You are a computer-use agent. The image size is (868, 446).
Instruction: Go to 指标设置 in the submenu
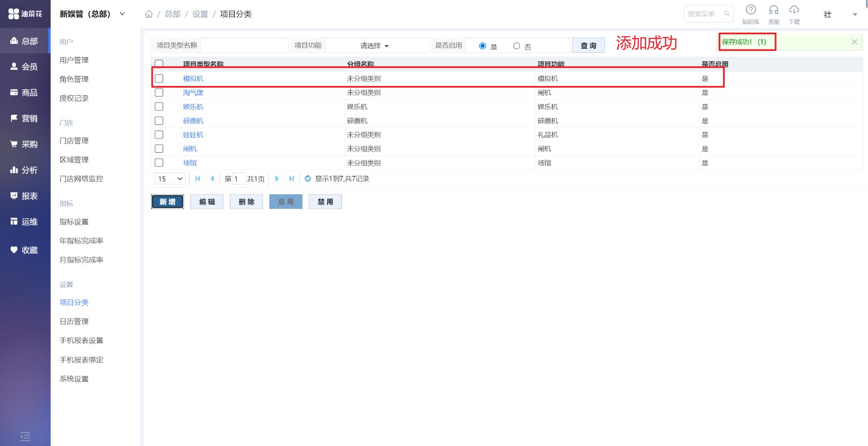coord(74,221)
